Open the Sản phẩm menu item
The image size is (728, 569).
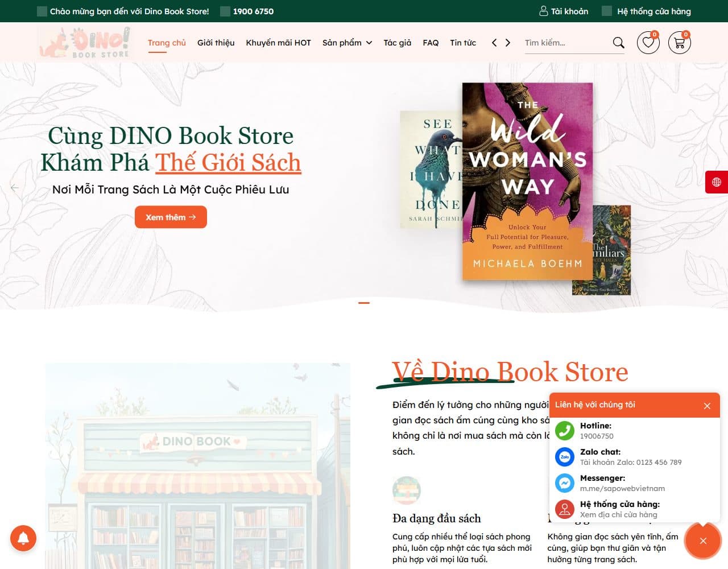point(342,43)
